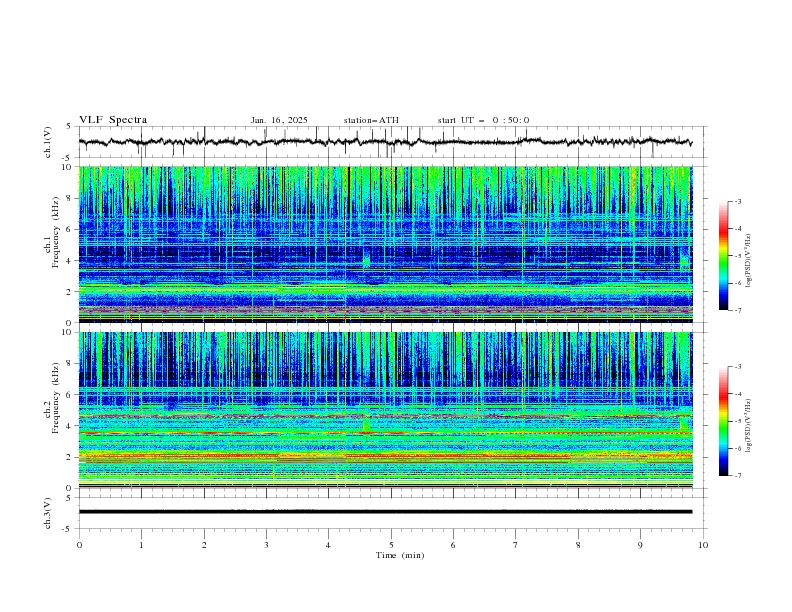Click ch.2 frequency axis tick "2"

coord(69,457)
